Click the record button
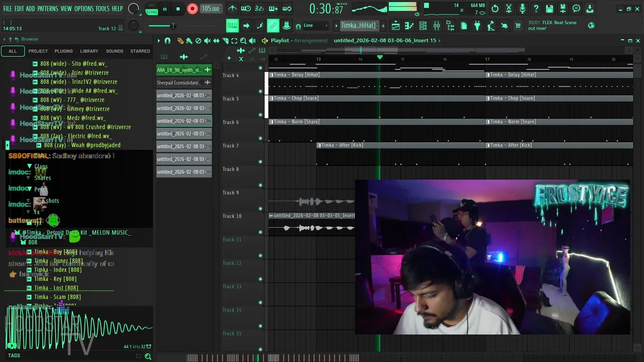Screen dimensions: 644x362 (x=192, y=9)
